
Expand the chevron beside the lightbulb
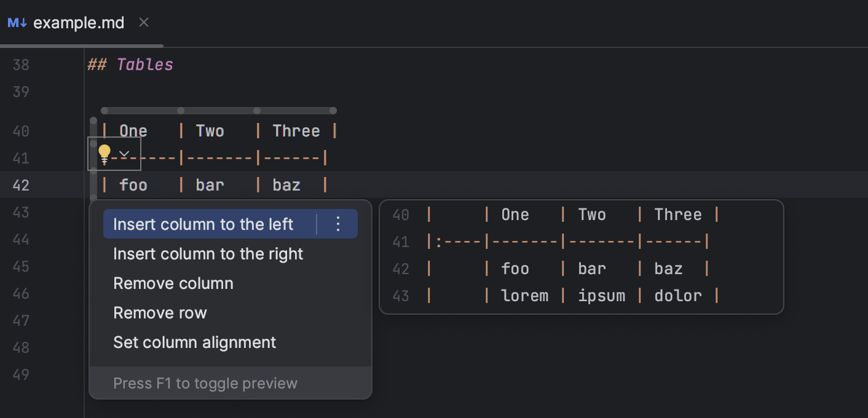pos(123,153)
